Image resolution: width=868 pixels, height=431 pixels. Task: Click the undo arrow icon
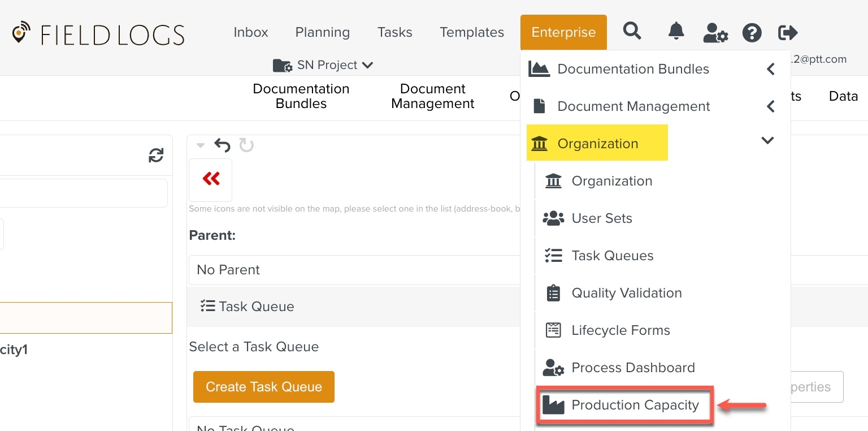tap(223, 146)
